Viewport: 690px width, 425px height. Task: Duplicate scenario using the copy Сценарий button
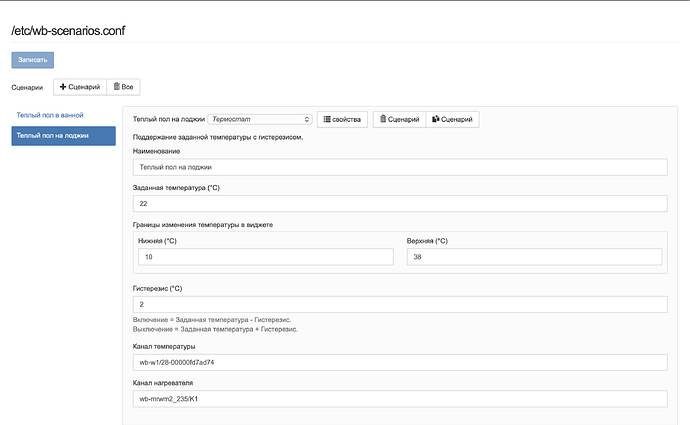(x=452, y=119)
